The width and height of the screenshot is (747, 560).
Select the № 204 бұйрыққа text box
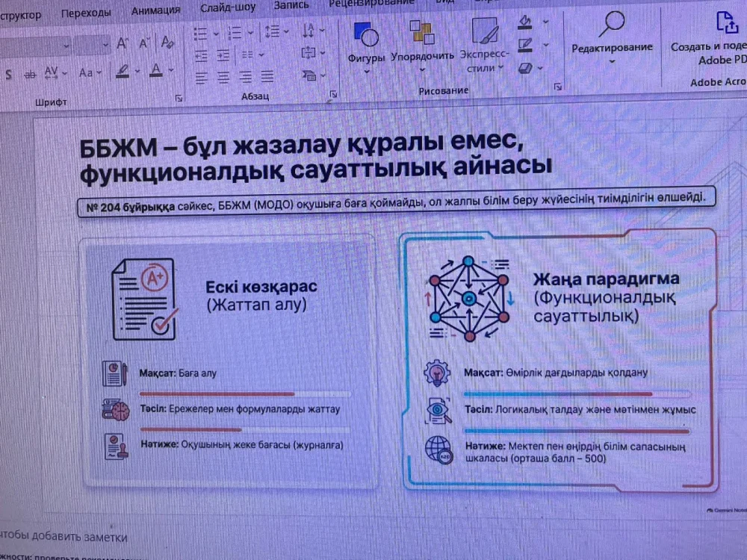(x=397, y=202)
